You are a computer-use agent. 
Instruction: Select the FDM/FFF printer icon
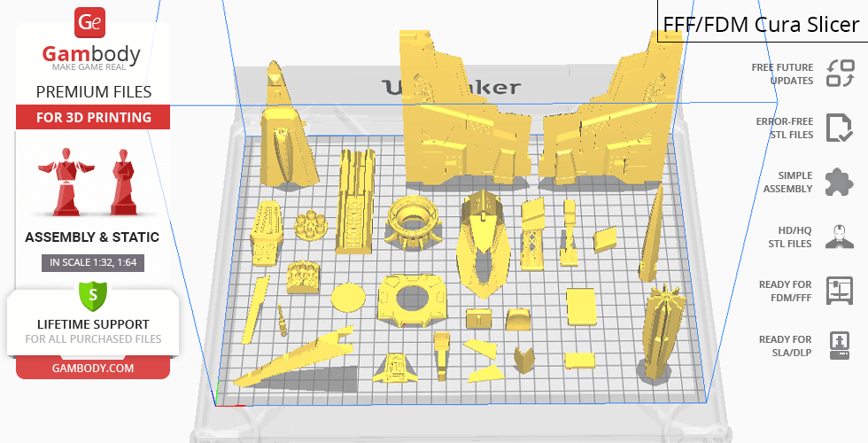839,291
